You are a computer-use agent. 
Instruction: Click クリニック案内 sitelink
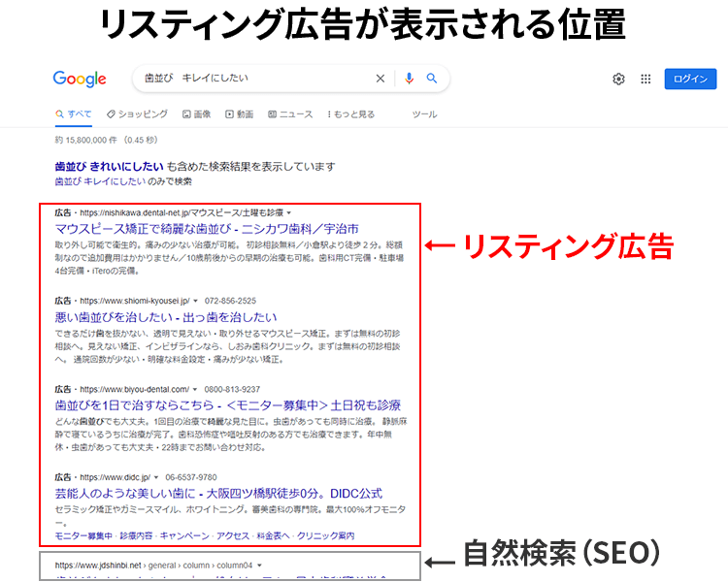[x=326, y=536]
